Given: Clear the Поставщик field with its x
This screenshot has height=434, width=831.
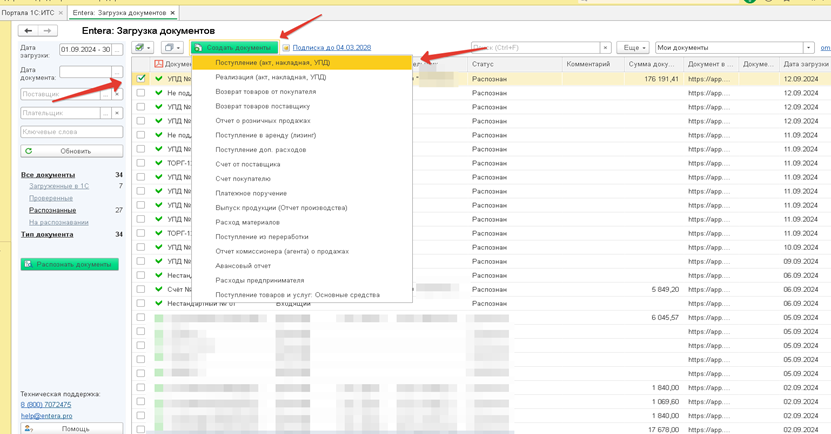Looking at the screenshot, I should coord(117,94).
